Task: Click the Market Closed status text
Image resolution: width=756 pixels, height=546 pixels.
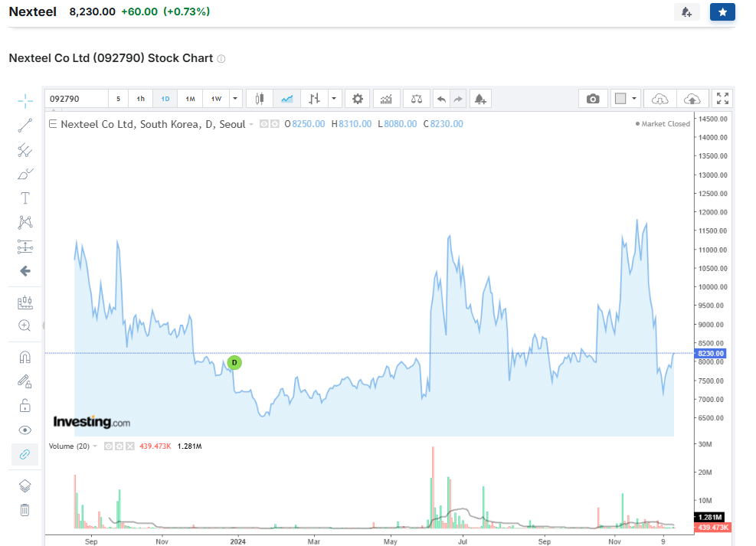Action: 666,124
